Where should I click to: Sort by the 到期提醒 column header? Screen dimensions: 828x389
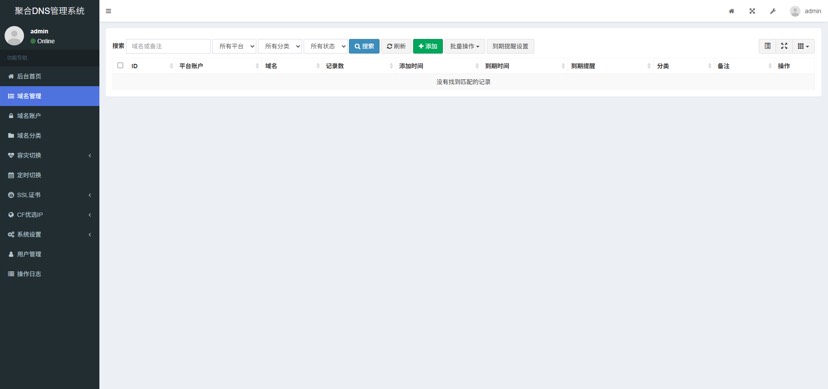tap(610, 66)
